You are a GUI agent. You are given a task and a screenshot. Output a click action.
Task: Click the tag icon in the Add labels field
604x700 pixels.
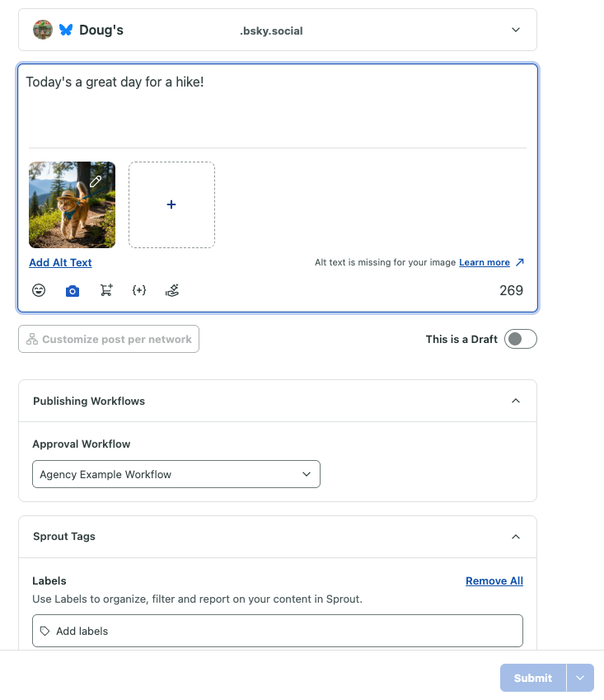tap(44, 630)
